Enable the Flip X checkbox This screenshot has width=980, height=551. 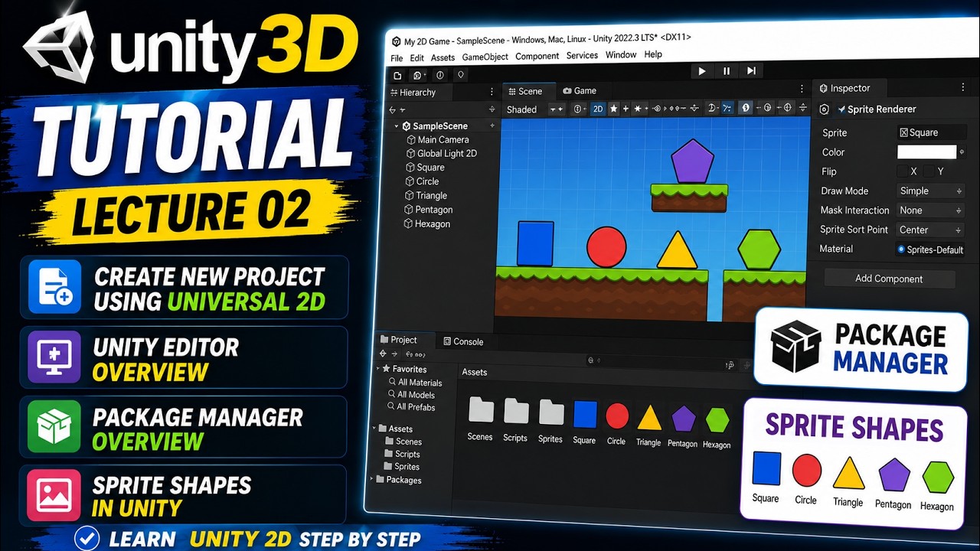point(902,171)
